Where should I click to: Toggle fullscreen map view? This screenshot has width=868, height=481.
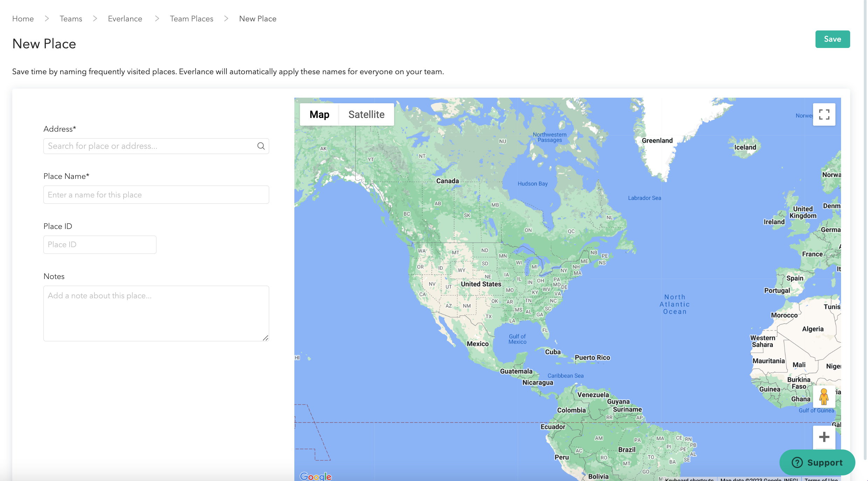[x=824, y=114]
